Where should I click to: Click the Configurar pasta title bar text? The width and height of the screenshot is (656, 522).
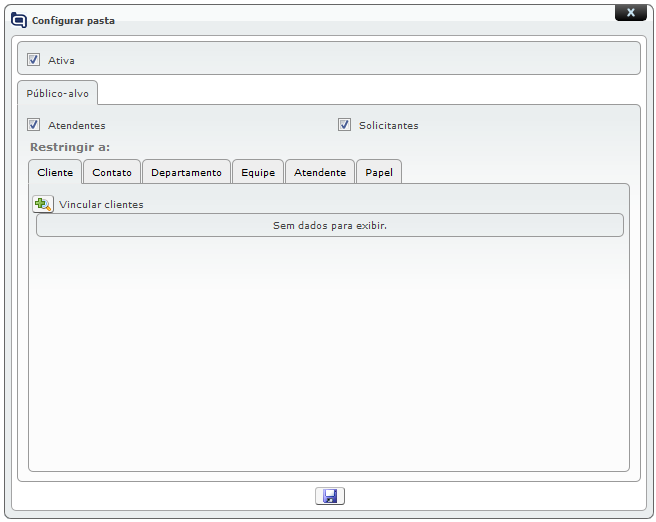coord(73,20)
